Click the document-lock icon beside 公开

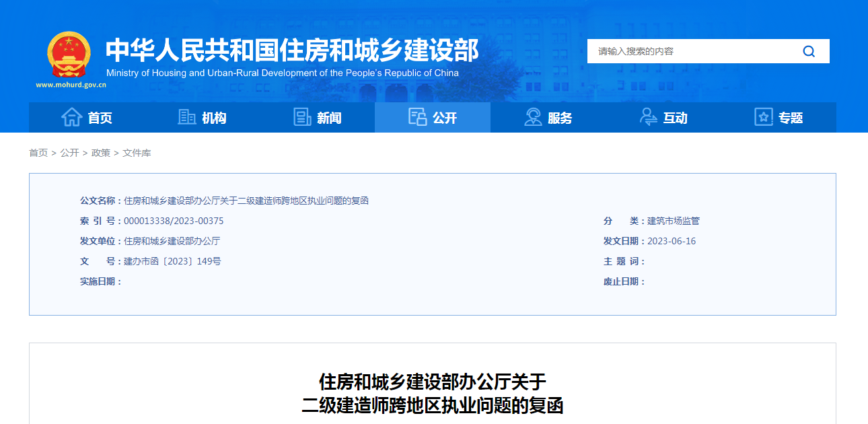(x=418, y=117)
